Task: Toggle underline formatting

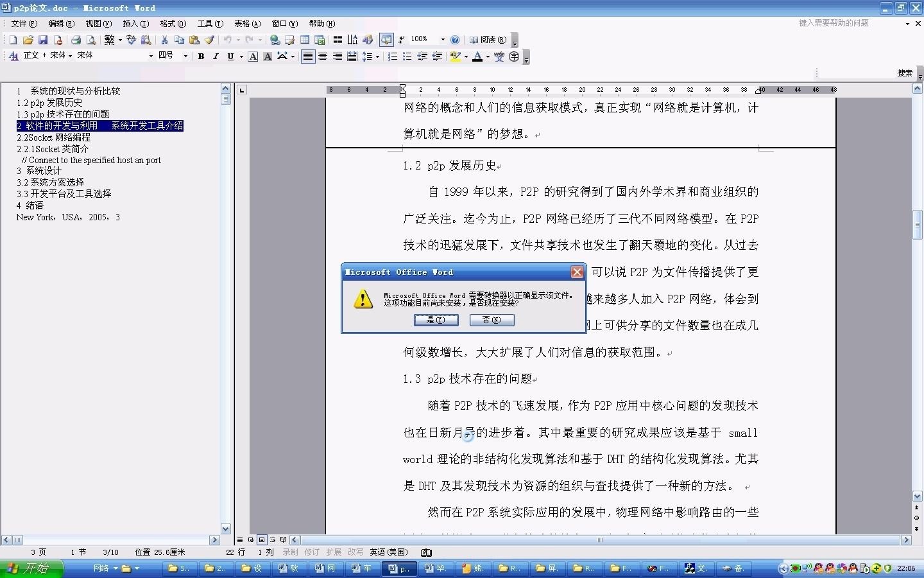Action: click(x=230, y=56)
